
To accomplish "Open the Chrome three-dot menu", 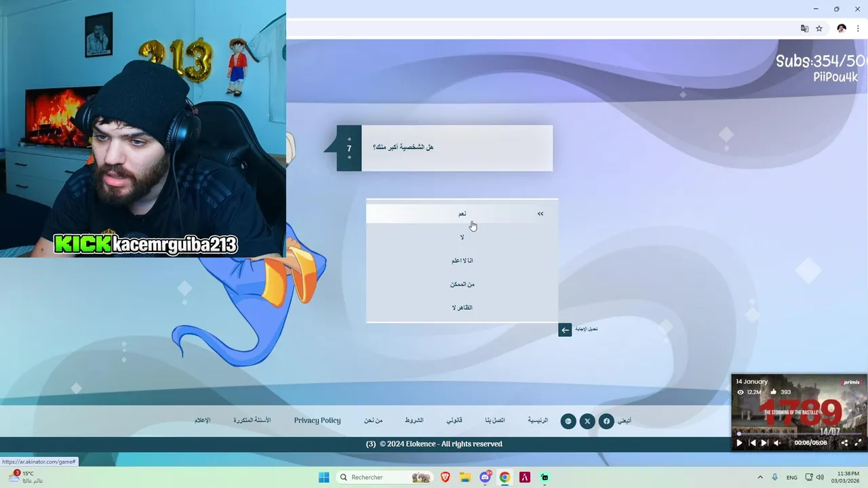I will click(x=858, y=28).
